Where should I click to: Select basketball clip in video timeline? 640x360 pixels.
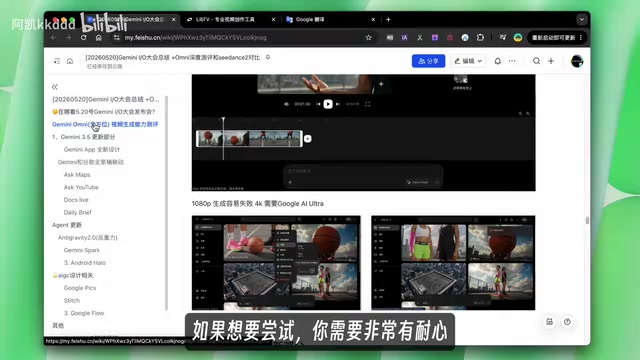click(249, 139)
